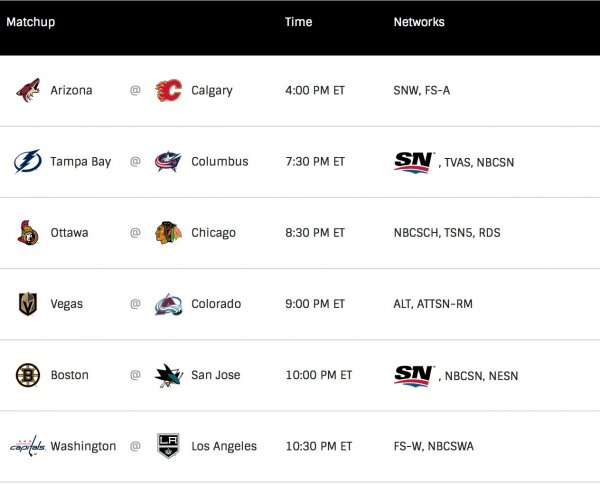Image resolution: width=600 pixels, height=484 pixels.
Task: Open the Los Angeles team link
Action: (x=223, y=446)
